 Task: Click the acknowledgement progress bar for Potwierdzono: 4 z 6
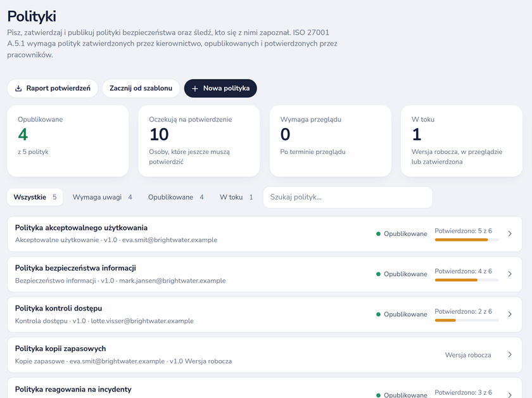click(467, 280)
